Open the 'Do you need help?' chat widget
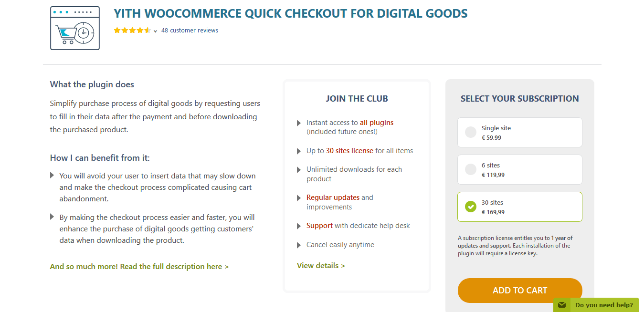Screen dimensions: 644x312 point(596,305)
